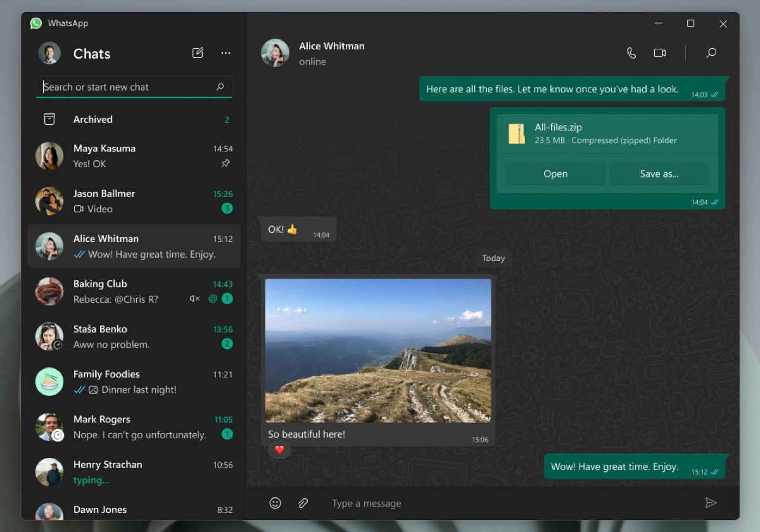This screenshot has height=532, width=760.
Task: Open the three-dot options menu
Action: 225,53
